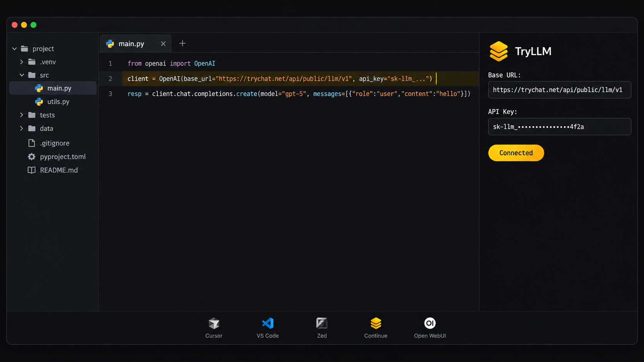
Task: Open the Cursor app icon
Action: [214, 324]
